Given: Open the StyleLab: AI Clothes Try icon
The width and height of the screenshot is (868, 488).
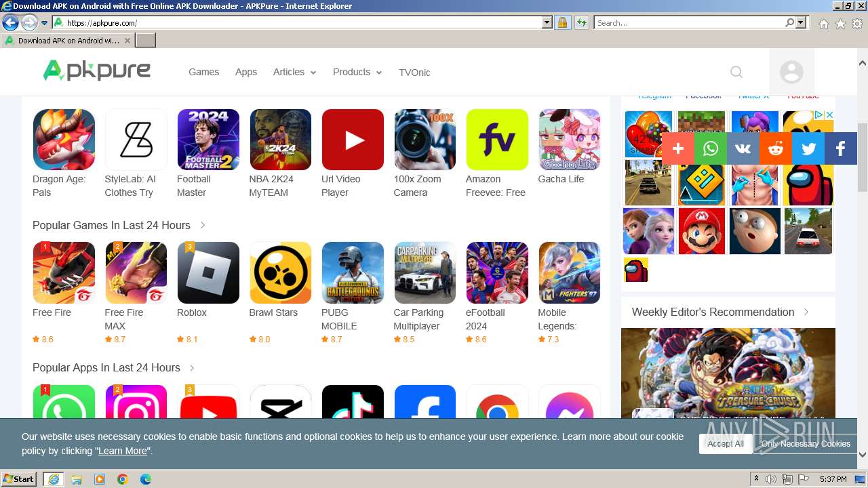Looking at the screenshot, I should pos(136,140).
